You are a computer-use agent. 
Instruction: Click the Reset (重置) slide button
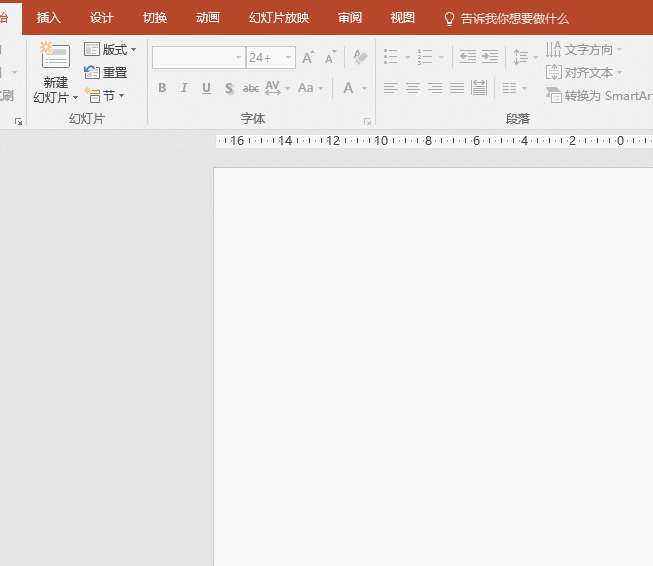(x=106, y=72)
